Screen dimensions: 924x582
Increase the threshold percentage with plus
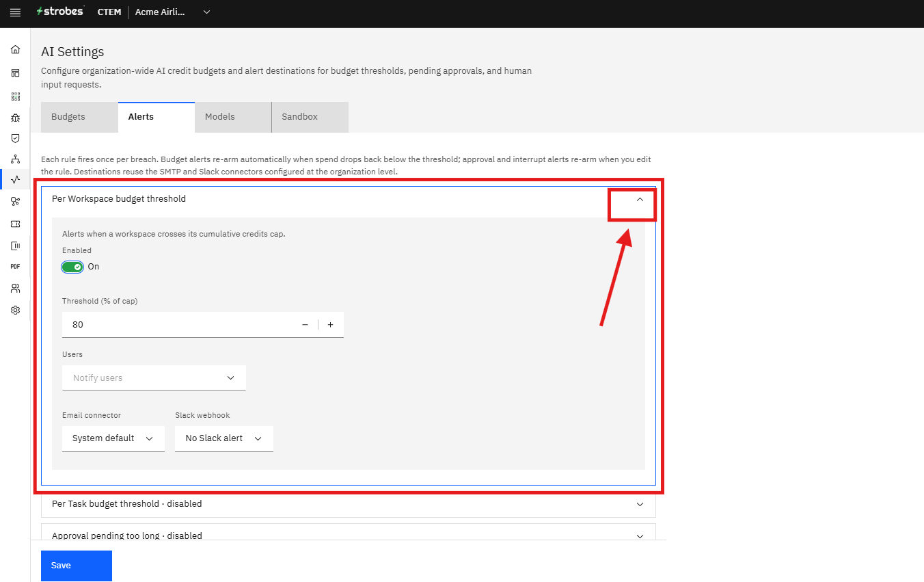[x=331, y=325]
